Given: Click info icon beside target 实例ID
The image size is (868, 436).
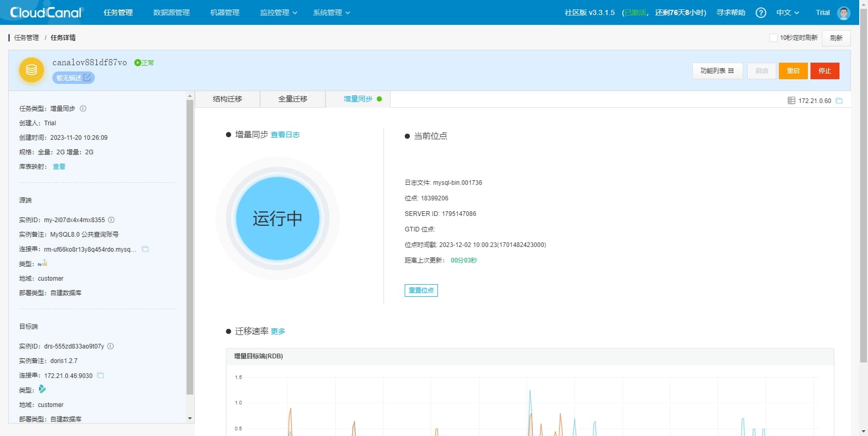Looking at the screenshot, I should [110, 346].
